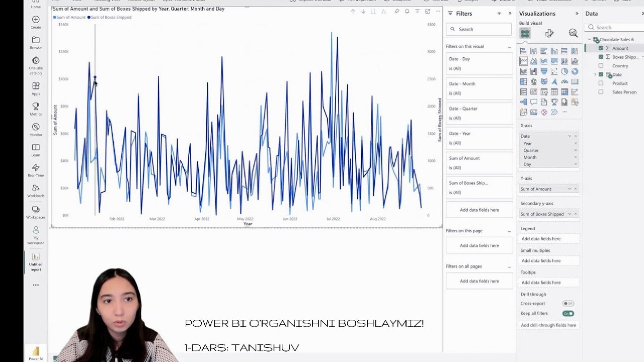Open the Date - Day filter card
Screen dimensions: 644x362
(479, 63)
